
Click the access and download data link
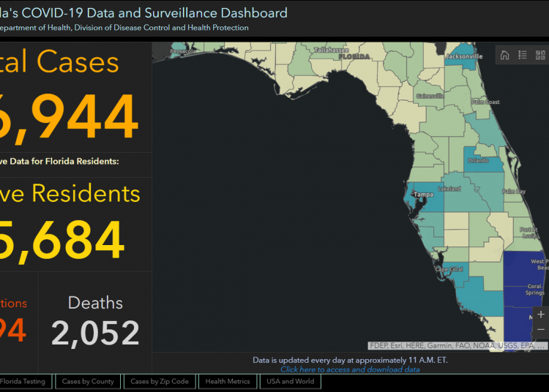(350, 369)
